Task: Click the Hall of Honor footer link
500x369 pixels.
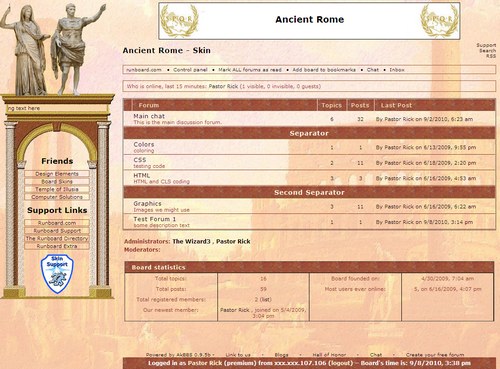Action: click(329, 355)
